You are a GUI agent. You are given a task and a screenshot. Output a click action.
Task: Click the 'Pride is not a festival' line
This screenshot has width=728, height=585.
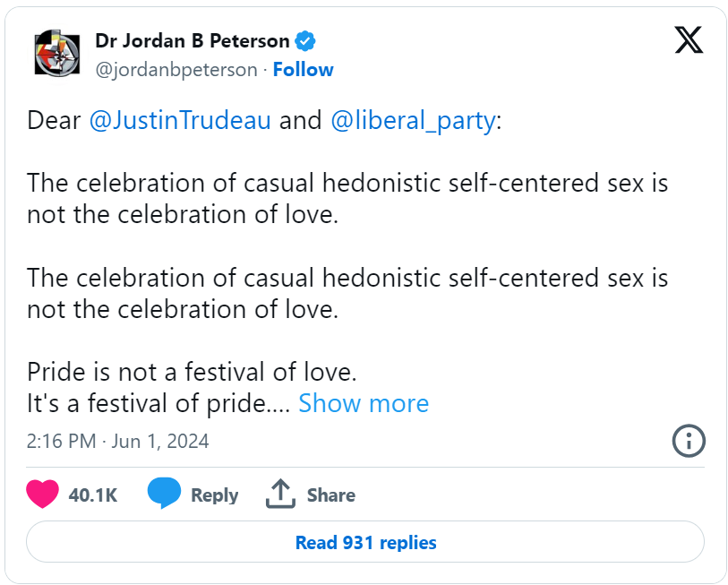pyautogui.click(x=192, y=372)
